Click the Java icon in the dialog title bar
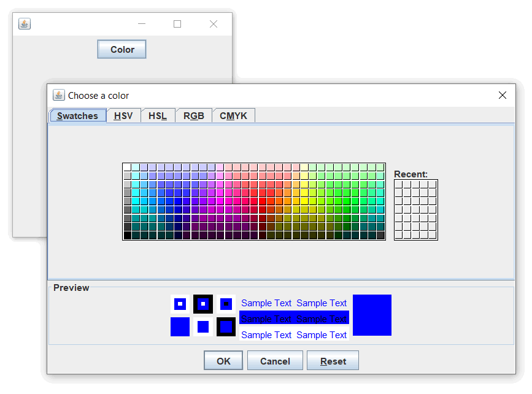532x394 pixels. [58, 95]
